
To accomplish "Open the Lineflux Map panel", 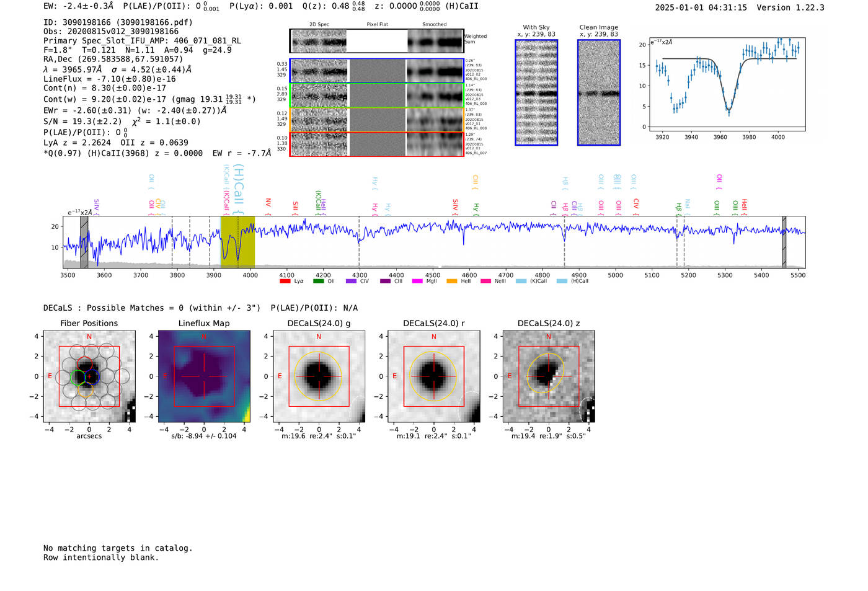I will coord(204,376).
